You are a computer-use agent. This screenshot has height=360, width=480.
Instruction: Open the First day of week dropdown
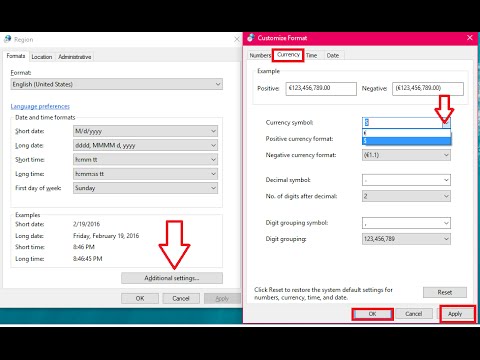pyautogui.click(x=145, y=188)
